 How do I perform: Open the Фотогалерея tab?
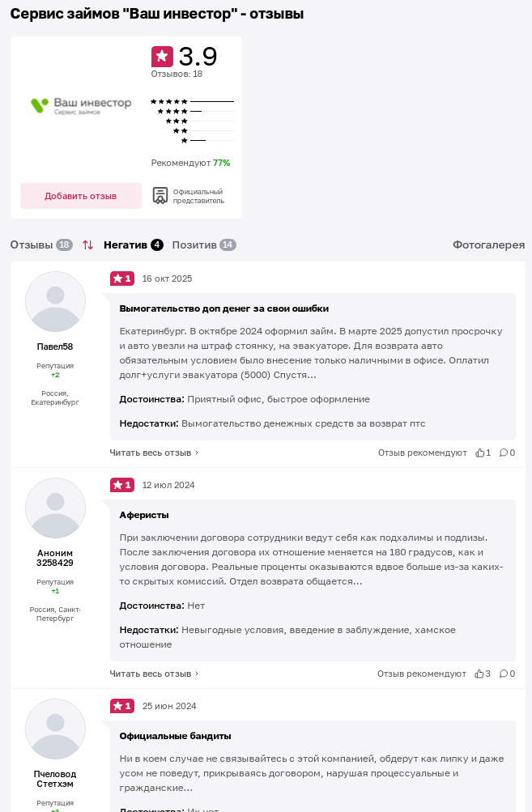tap(487, 244)
